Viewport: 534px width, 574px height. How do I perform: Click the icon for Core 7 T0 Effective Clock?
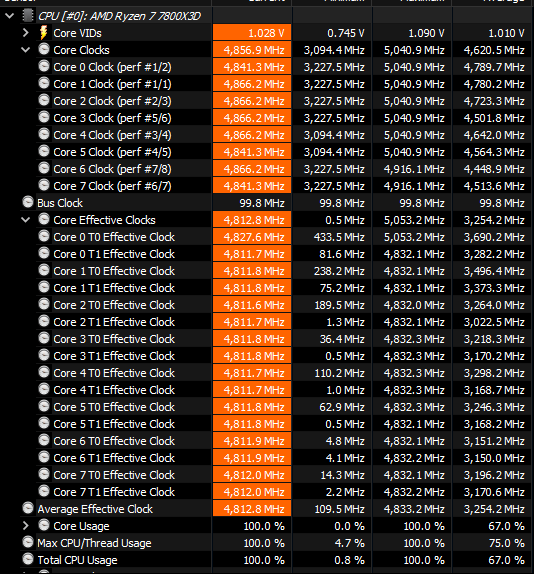(44, 474)
